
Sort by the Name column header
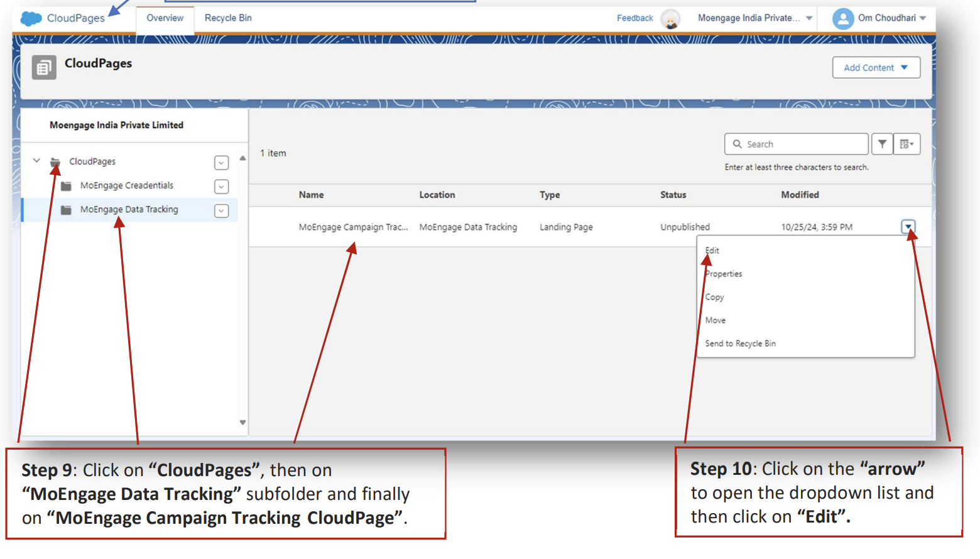click(312, 195)
